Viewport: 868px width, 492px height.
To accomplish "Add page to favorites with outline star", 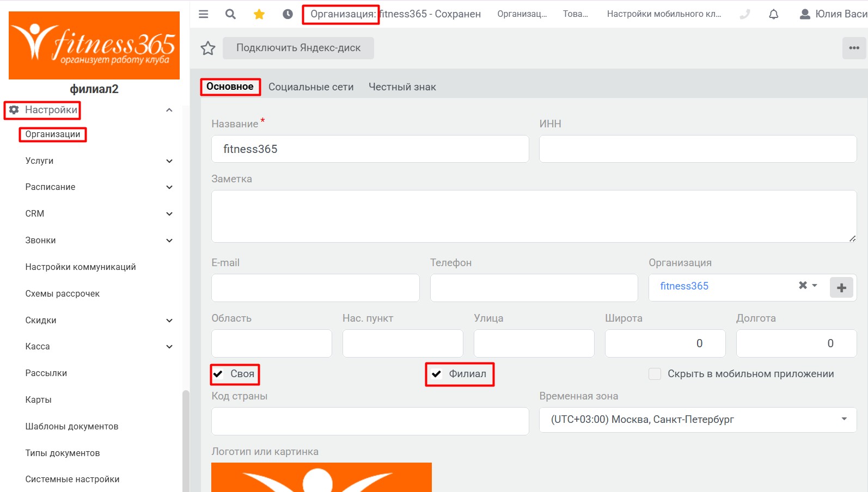I will [208, 48].
